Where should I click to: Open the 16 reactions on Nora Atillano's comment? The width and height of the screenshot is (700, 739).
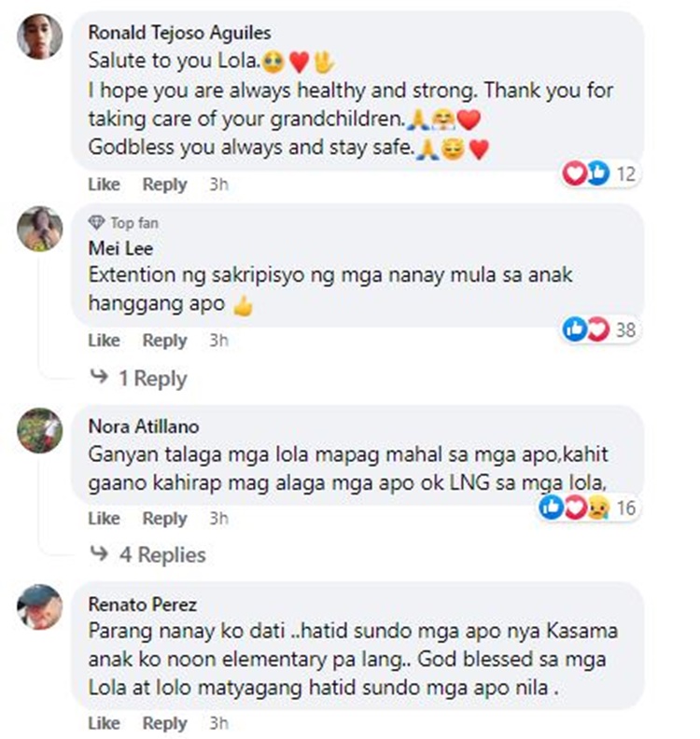click(588, 508)
